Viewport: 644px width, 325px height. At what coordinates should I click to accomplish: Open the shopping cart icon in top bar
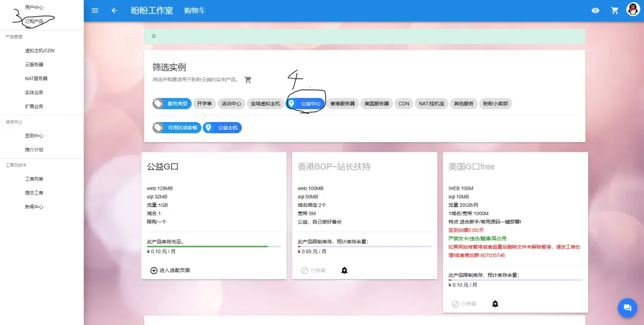click(615, 10)
